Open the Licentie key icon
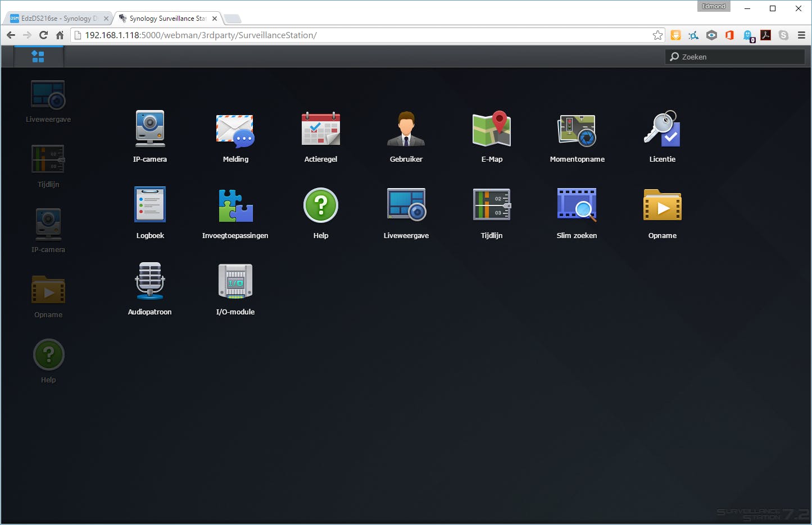 [663, 129]
